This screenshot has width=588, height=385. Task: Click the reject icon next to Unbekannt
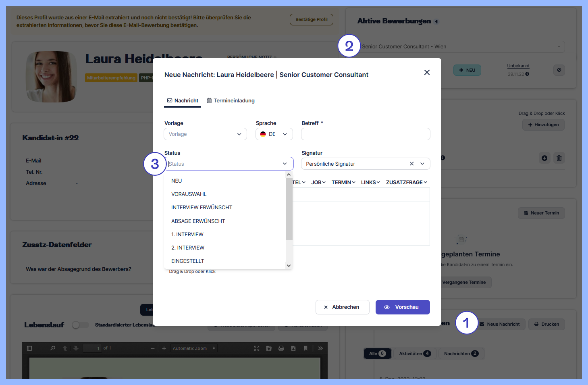click(559, 70)
